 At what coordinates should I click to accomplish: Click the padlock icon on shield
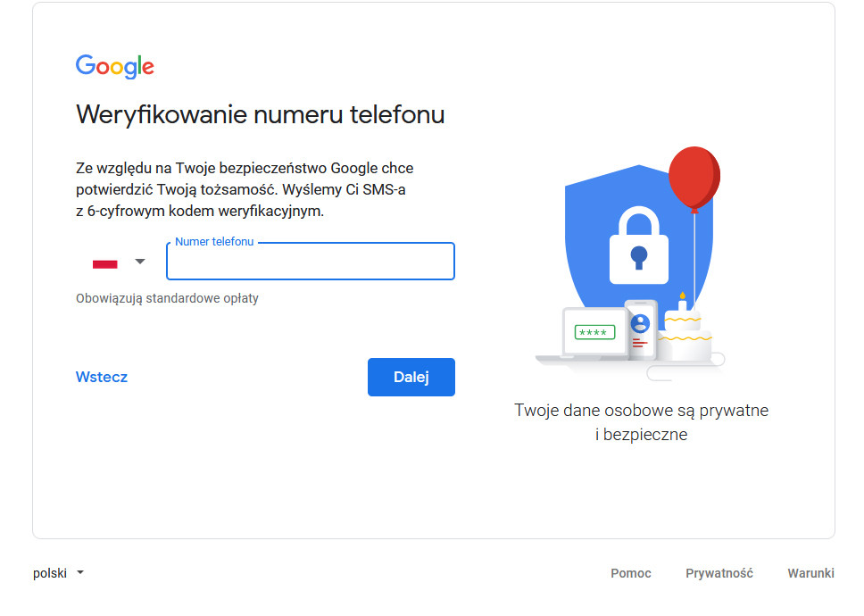point(639,246)
